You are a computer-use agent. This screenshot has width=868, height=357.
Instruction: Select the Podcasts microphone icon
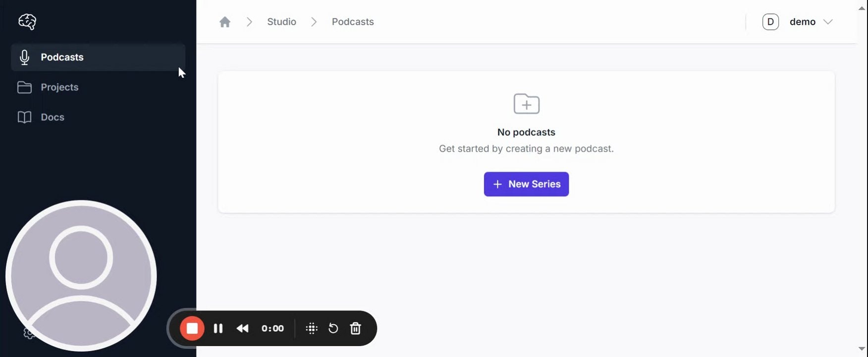point(24,57)
